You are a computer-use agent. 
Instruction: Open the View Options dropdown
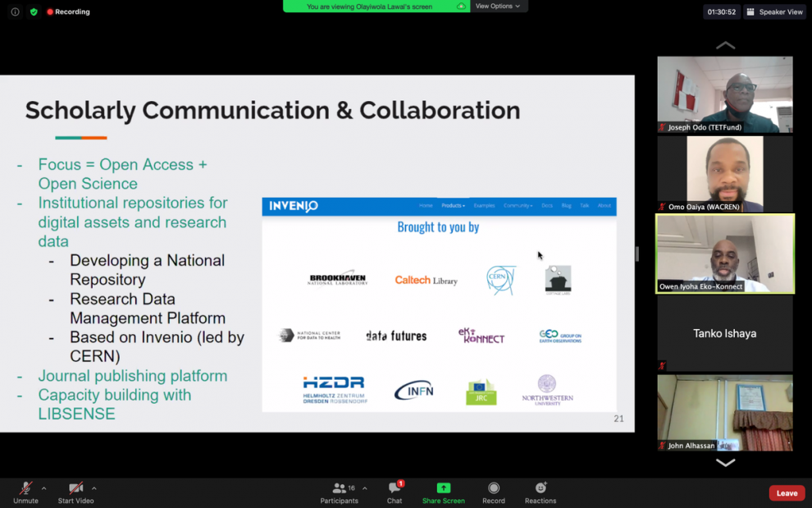point(498,7)
